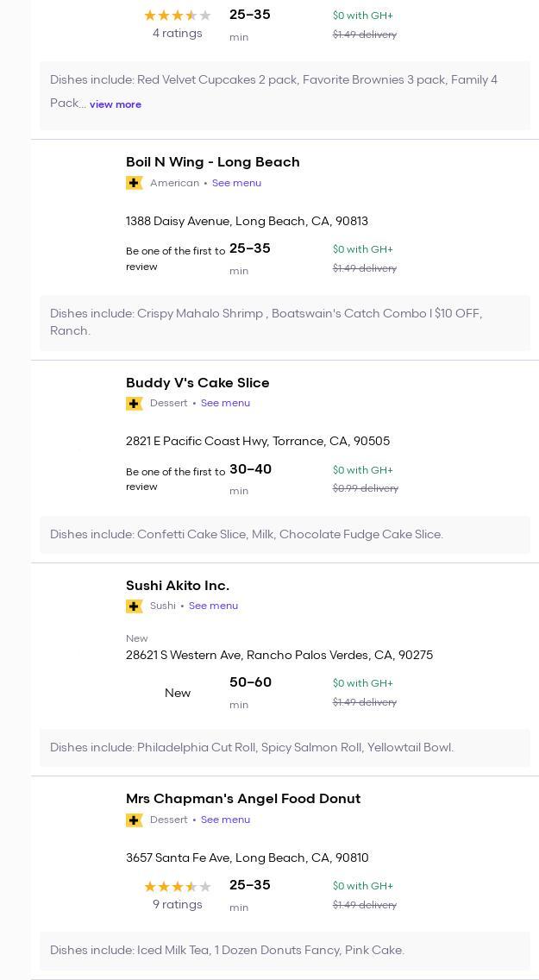Open Mrs Chapman's Angel Food Donut title

[243, 799]
